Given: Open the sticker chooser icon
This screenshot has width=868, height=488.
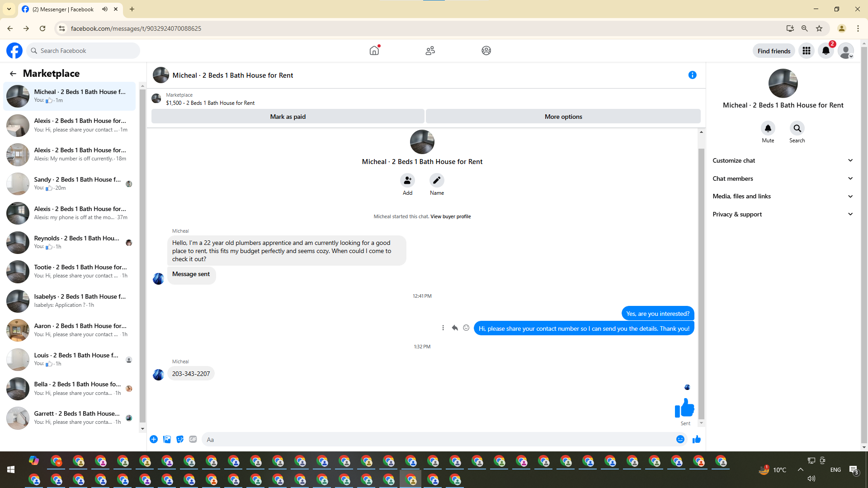Looking at the screenshot, I should click(180, 439).
